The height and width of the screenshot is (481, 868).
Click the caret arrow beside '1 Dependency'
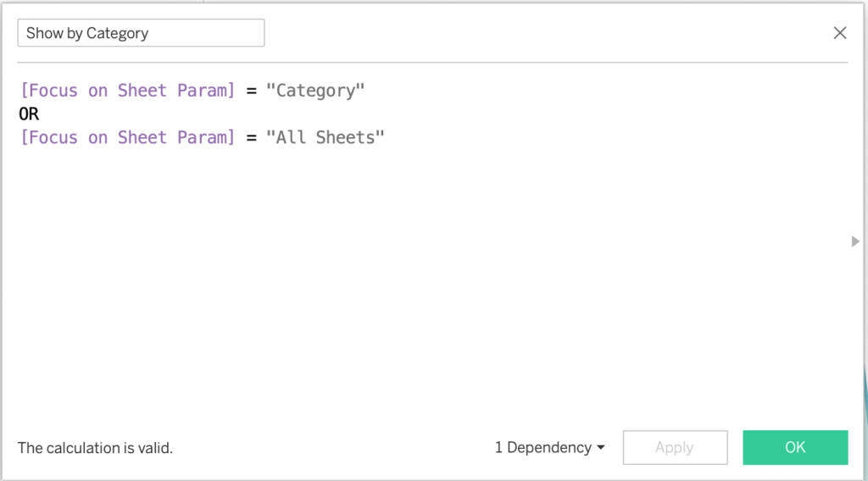(601, 448)
